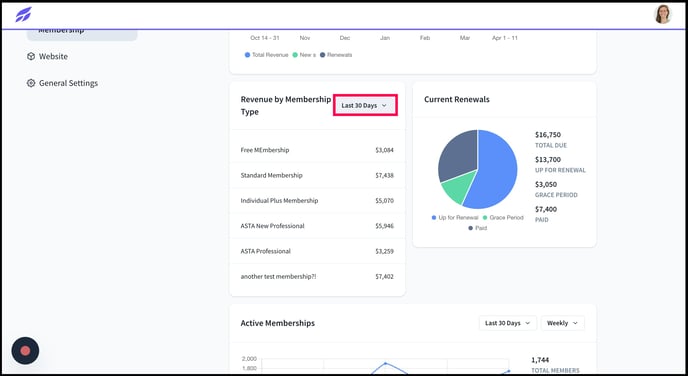Open the user profile avatar
Image resolution: width=688 pixels, height=376 pixels.
[x=663, y=14]
